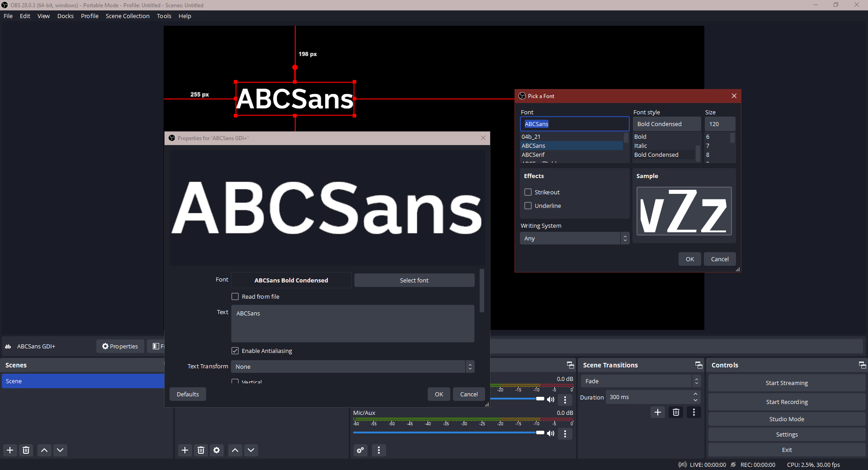
Task: Add a new scene with plus icon
Action: tap(10, 450)
